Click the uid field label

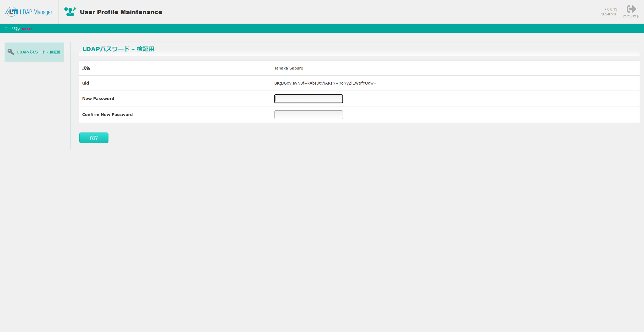(x=86, y=83)
